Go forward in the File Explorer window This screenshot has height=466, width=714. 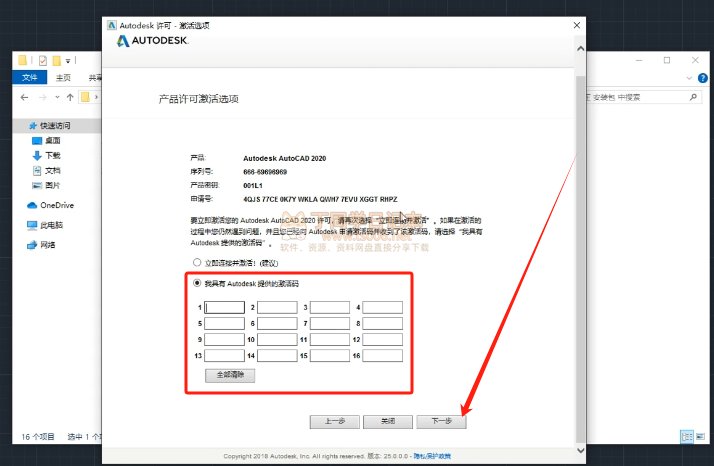[43, 97]
